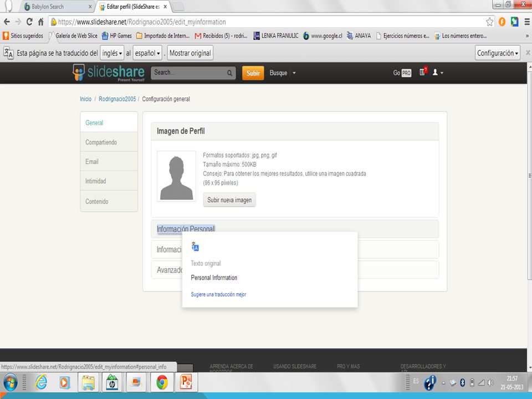Open the Galería de Web Slice bookmark
This screenshot has width=532, height=399.
pos(73,35)
